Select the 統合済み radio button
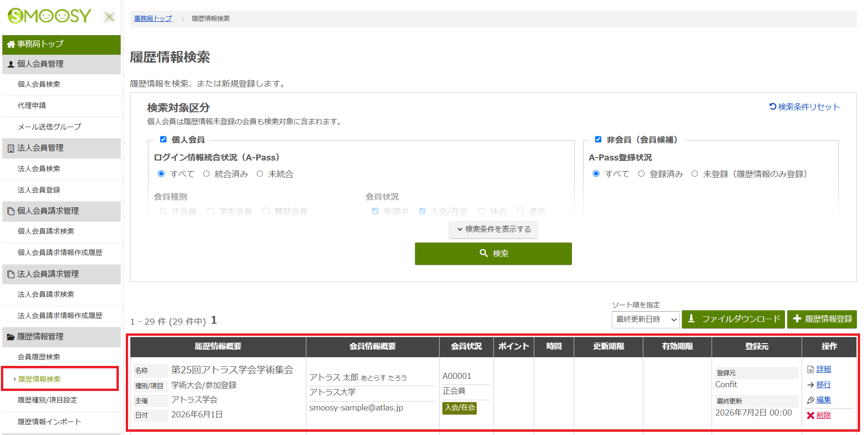 [x=206, y=174]
